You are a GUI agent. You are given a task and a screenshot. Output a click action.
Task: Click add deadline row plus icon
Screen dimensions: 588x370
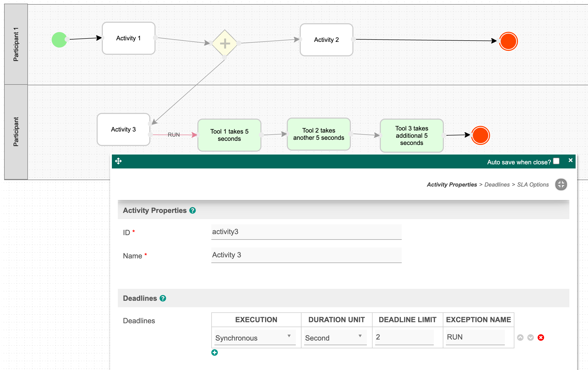click(214, 352)
